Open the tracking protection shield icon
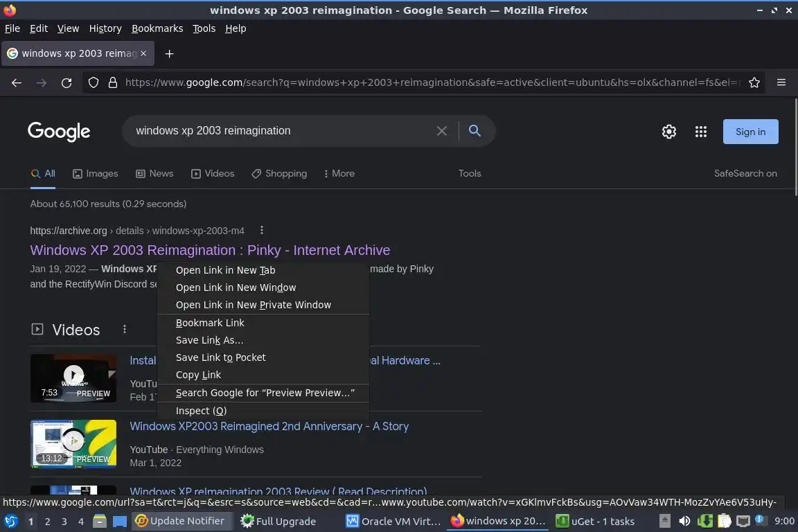The image size is (798, 532). 93,82
